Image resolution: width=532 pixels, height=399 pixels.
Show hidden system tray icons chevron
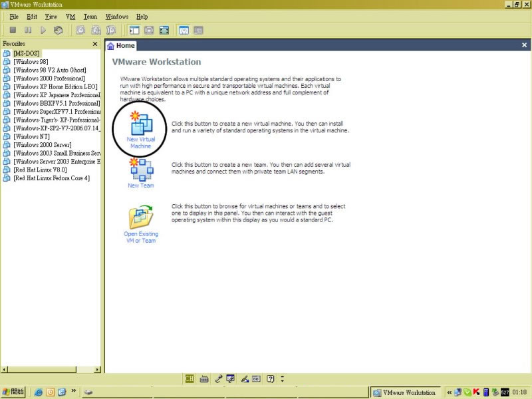(450, 392)
